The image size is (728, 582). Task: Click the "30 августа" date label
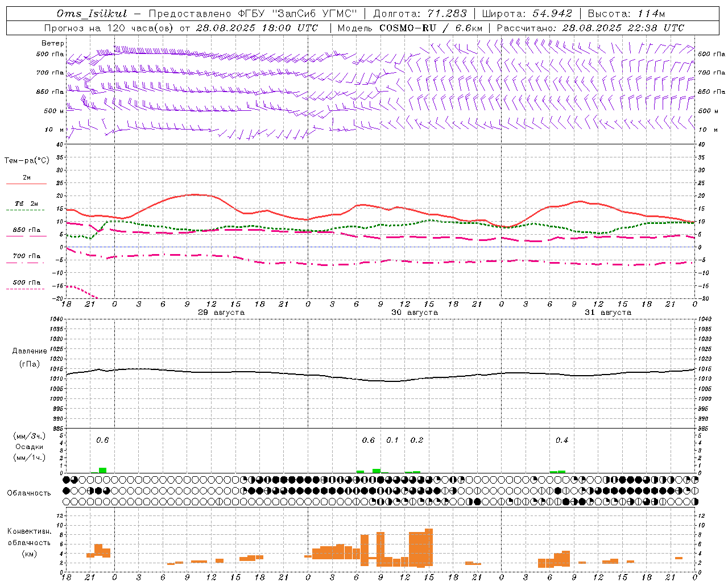pos(415,313)
